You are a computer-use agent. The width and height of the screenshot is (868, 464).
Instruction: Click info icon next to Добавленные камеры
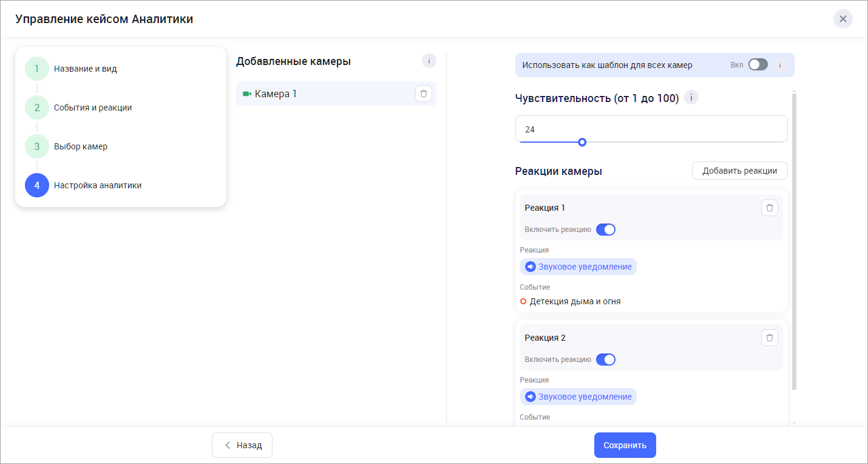point(429,61)
